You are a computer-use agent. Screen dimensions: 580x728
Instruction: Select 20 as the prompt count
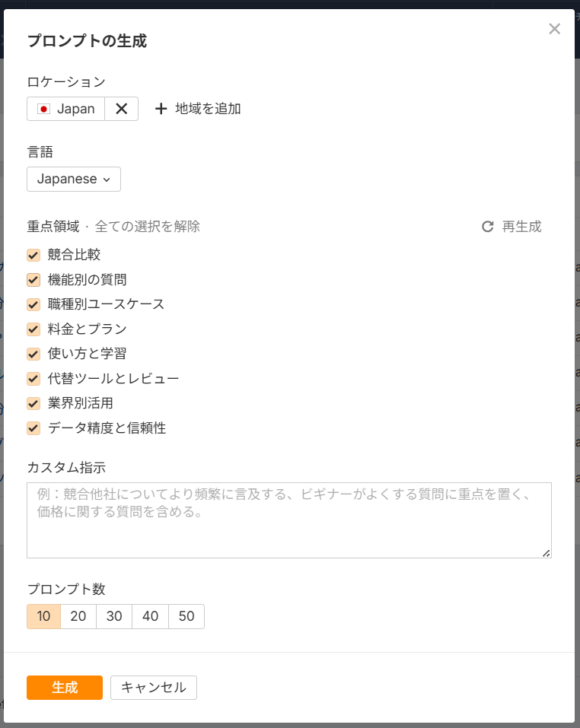pyautogui.click(x=78, y=616)
